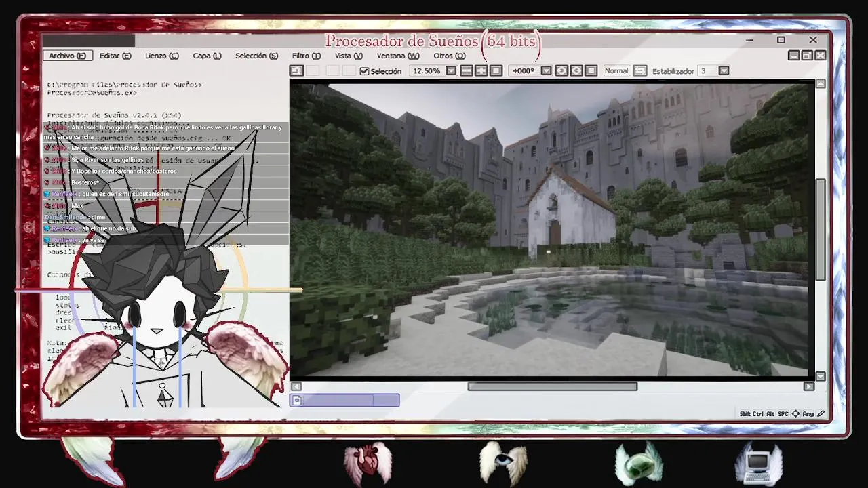Click the inner document close icon

point(821,56)
